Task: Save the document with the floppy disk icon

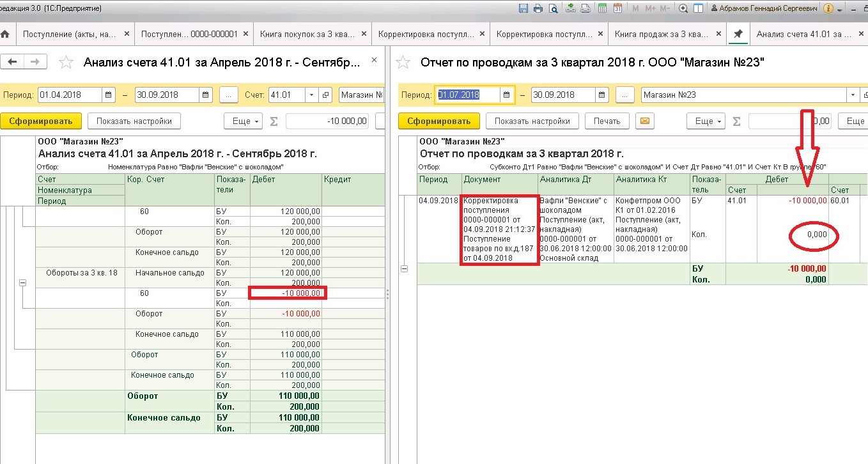Action: (x=524, y=8)
